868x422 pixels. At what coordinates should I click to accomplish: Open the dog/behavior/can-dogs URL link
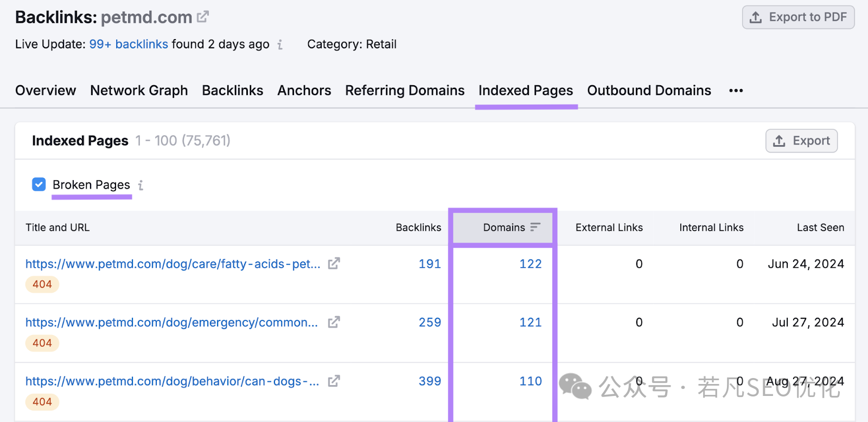[x=172, y=381]
